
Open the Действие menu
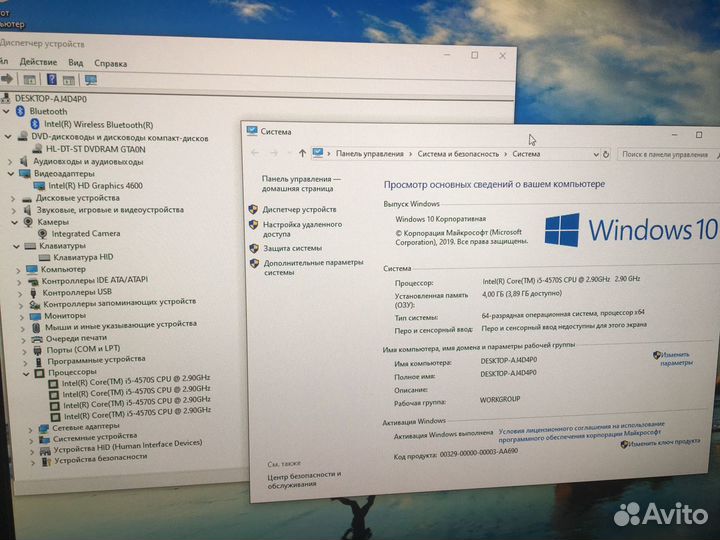click(38, 62)
